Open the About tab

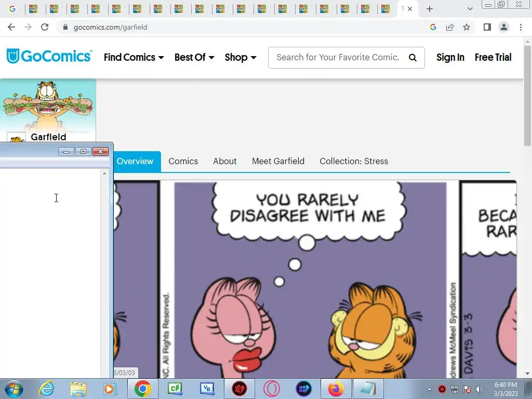pyautogui.click(x=224, y=161)
